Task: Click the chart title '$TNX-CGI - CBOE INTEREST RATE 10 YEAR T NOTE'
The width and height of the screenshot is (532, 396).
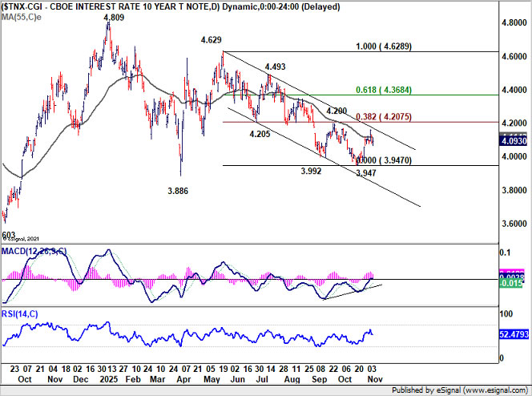Action: coord(109,6)
